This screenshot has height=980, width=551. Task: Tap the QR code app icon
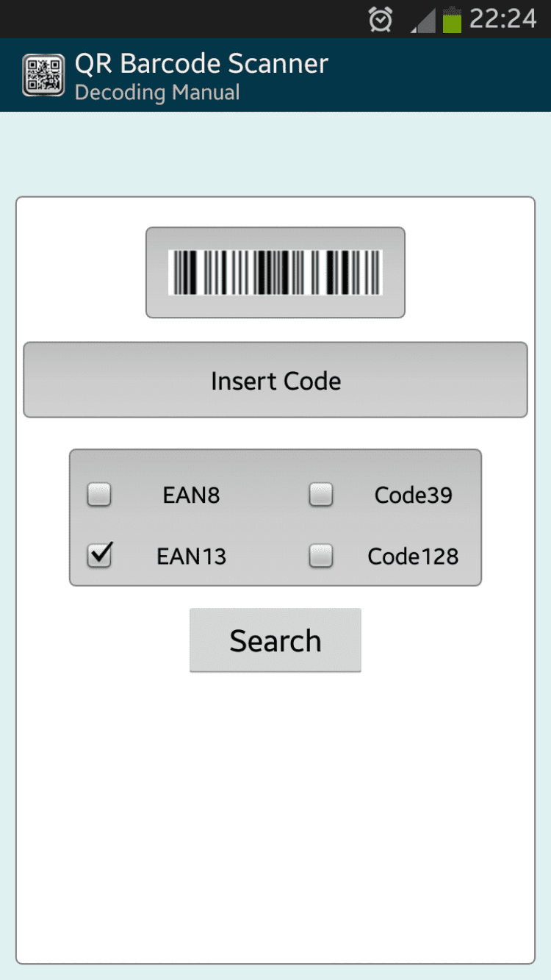click(43, 76)
